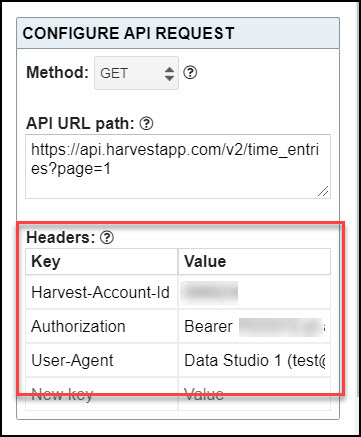Image resolution: width=361 pixels, height=437 pixels.
Task: Click inside the API URL path textbox
Action: click(x=178, y=166)
